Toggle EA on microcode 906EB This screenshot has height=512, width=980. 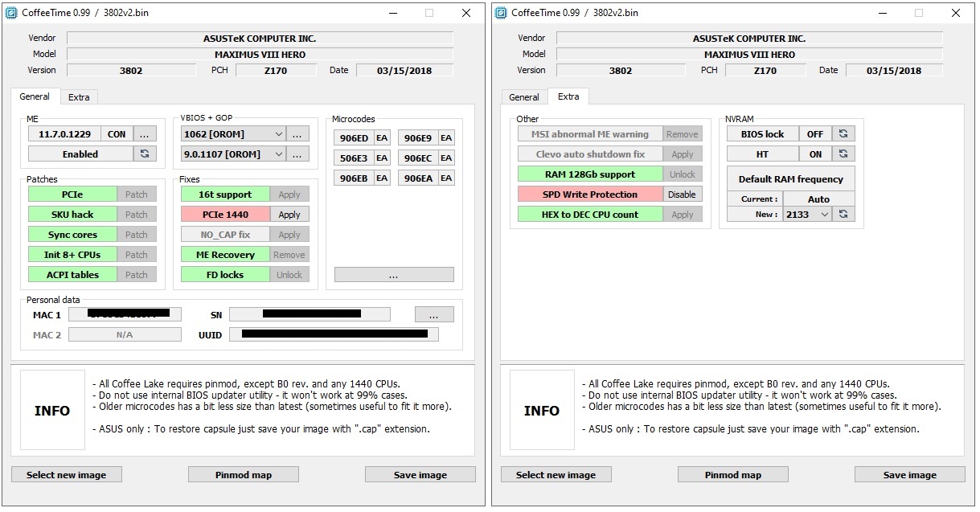(x=382, y=178)
